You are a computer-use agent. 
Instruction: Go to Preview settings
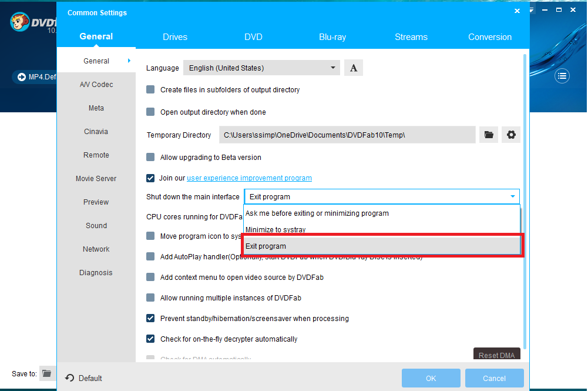coord(96,202)
